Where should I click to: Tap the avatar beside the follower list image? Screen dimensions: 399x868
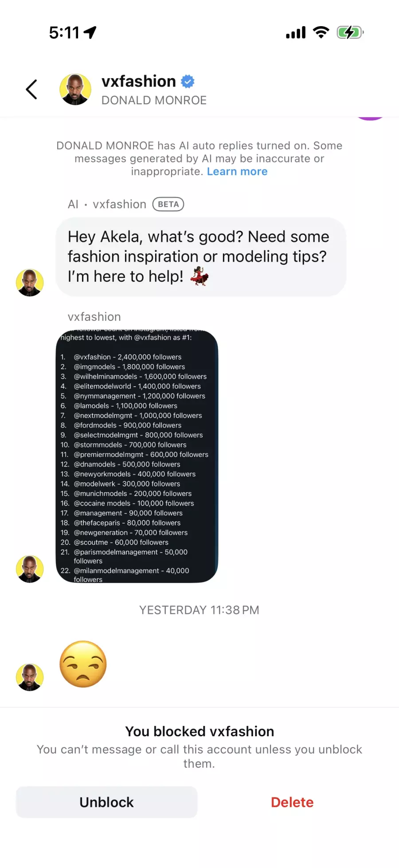(30, 569)
